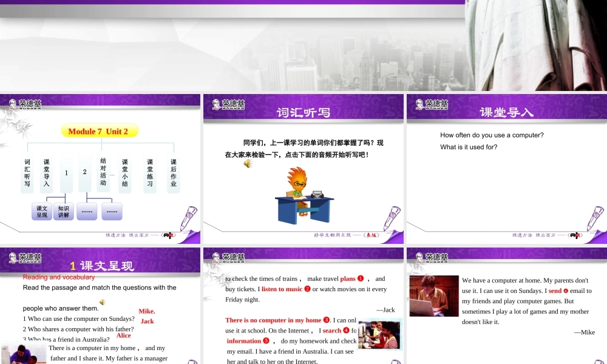Click the 'listen to music' red link text
This screenshot has width=607, height=364.
[282, 289]
